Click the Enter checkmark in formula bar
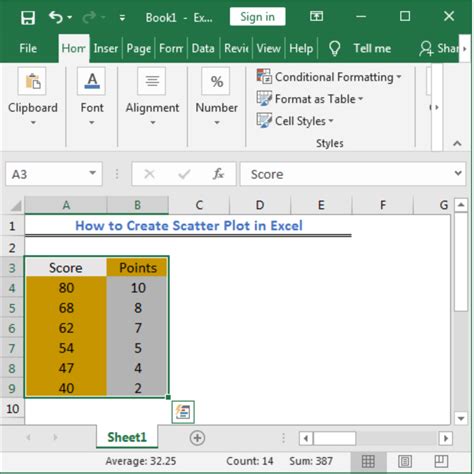 (x=184, y=174)
